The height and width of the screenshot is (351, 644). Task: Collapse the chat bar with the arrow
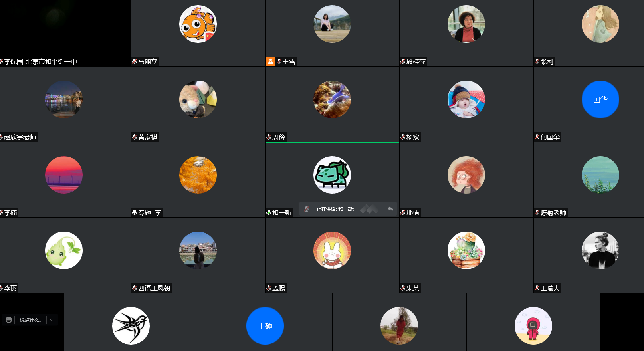[x=52, y=320]
